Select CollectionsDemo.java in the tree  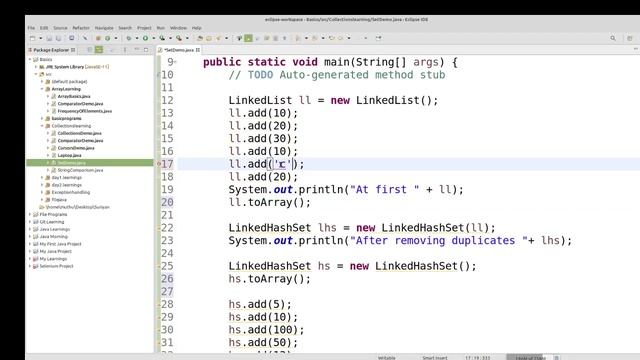(80, 133)
